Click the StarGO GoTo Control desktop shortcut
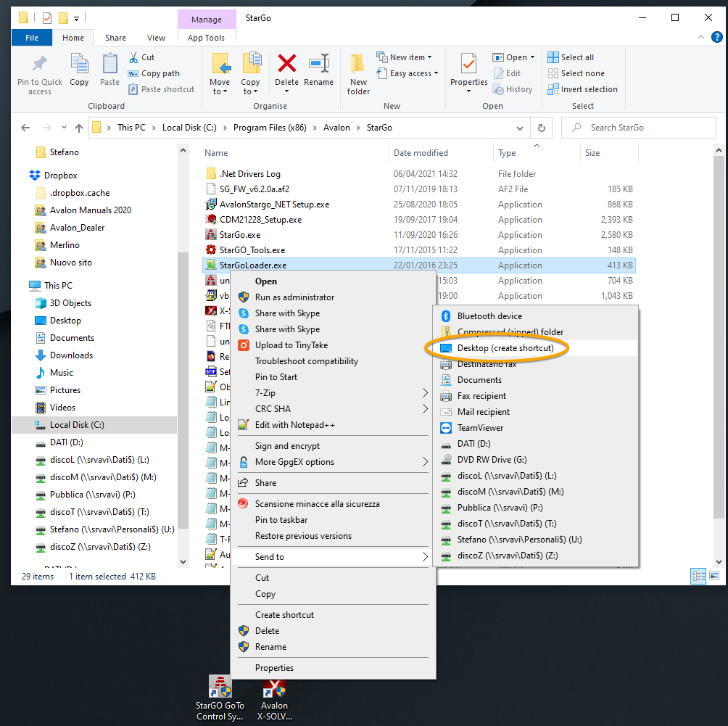 pos(220,698)
